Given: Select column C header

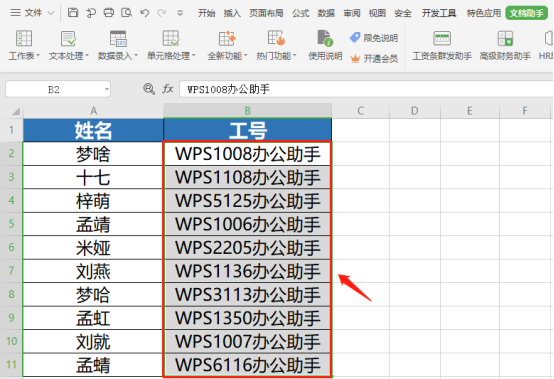Looking at the screenshot, I should coord(360,111).
